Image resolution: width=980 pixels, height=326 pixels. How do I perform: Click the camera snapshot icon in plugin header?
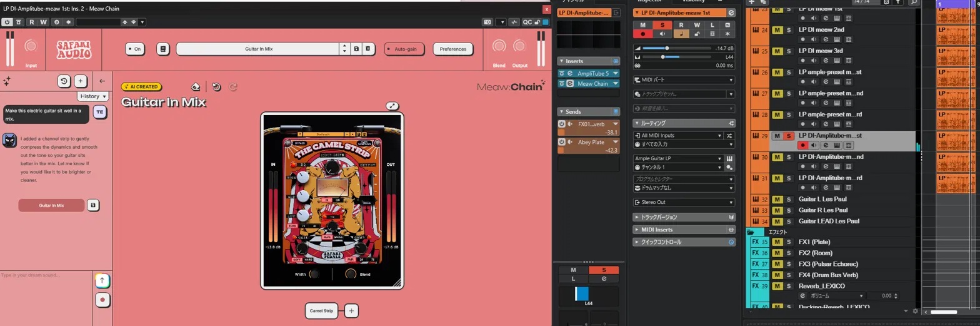(487, 22)
